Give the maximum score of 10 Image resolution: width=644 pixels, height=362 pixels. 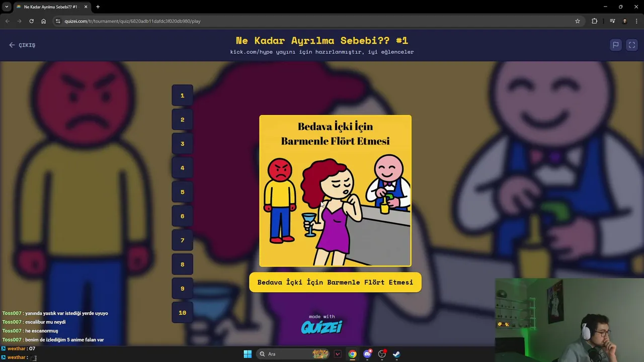click(x=182, y=313)
